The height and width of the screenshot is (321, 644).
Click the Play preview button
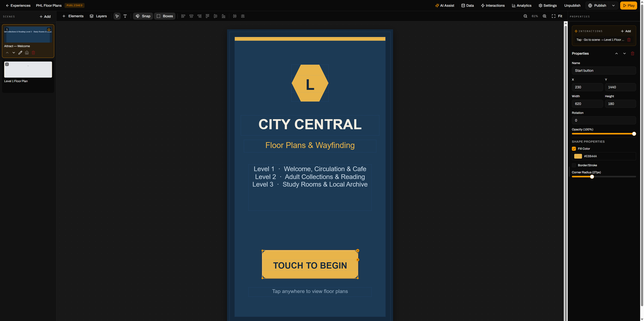629,6
